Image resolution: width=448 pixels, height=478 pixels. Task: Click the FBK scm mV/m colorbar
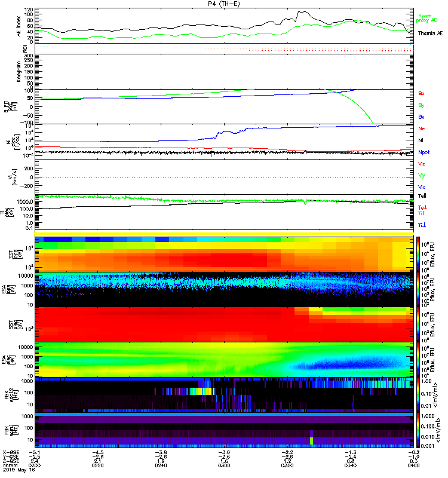click(x=418, y=430)
